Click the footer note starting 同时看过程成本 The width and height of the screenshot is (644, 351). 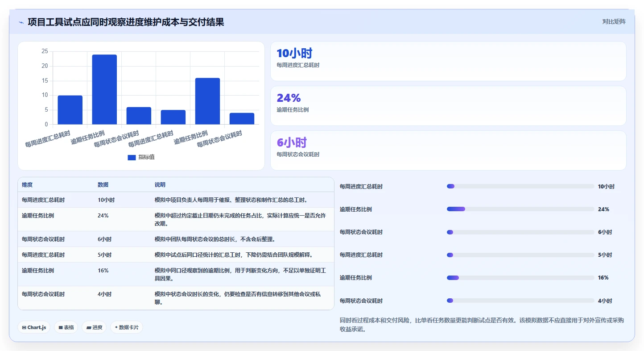[x=482, y=325]
